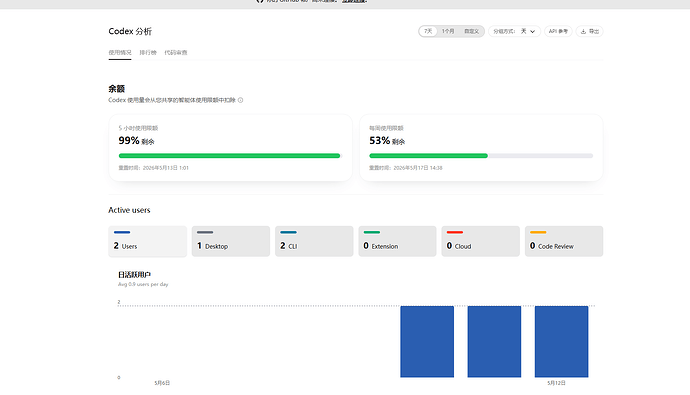This screenshot has height=395, width=690.
Task: Click the reset time ending in 1:01
Action: click(154, 168)
